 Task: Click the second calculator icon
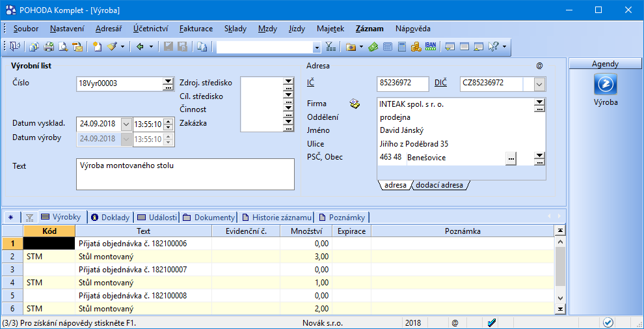[401, 47]
